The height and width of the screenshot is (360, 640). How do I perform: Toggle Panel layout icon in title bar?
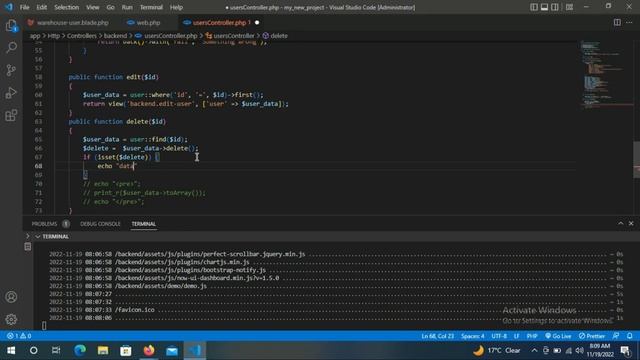tap(544, 7)
